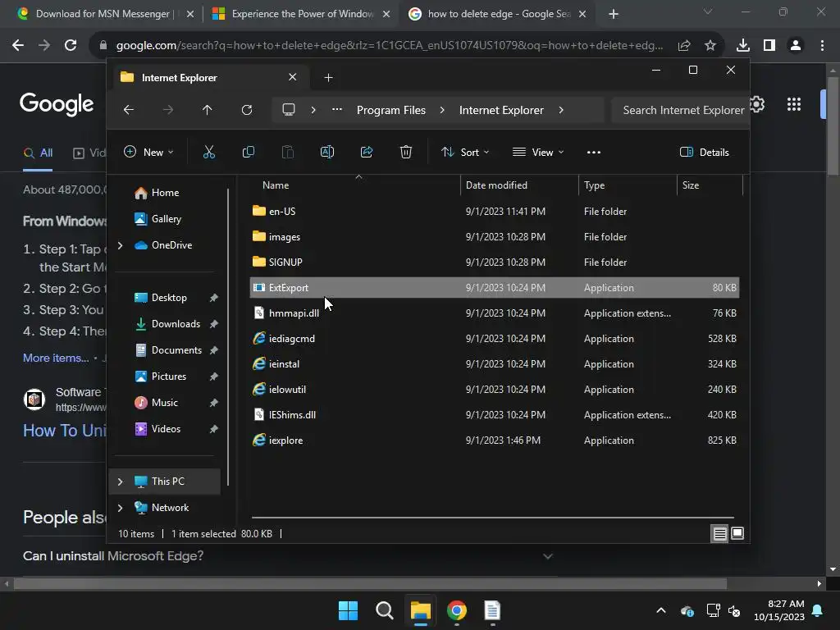Screen dimensions: 840x630
Task: Bookmark this page star icon in Chrome
Action: (x=710, y=46)
